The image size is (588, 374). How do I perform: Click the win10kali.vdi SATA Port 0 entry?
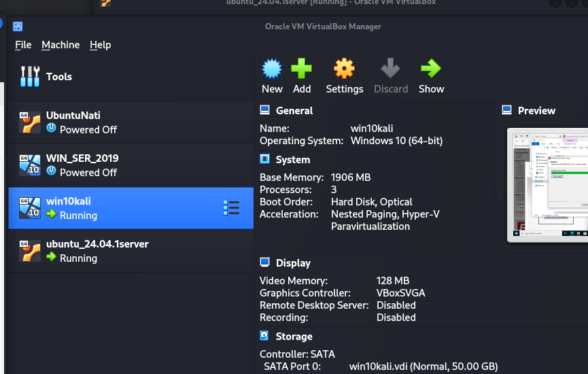tap(423, 366)
